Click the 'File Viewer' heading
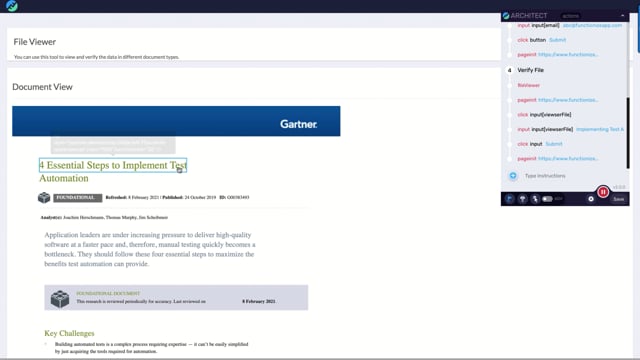Image resolution: width=640 pixels, height=360 pixels. click(x=35, y=42)
